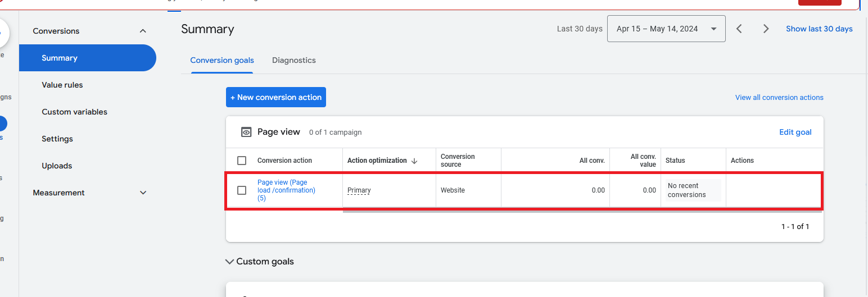Select the Conversion goals tab
The width and height of the screenshot is (868, 297).
222,60
